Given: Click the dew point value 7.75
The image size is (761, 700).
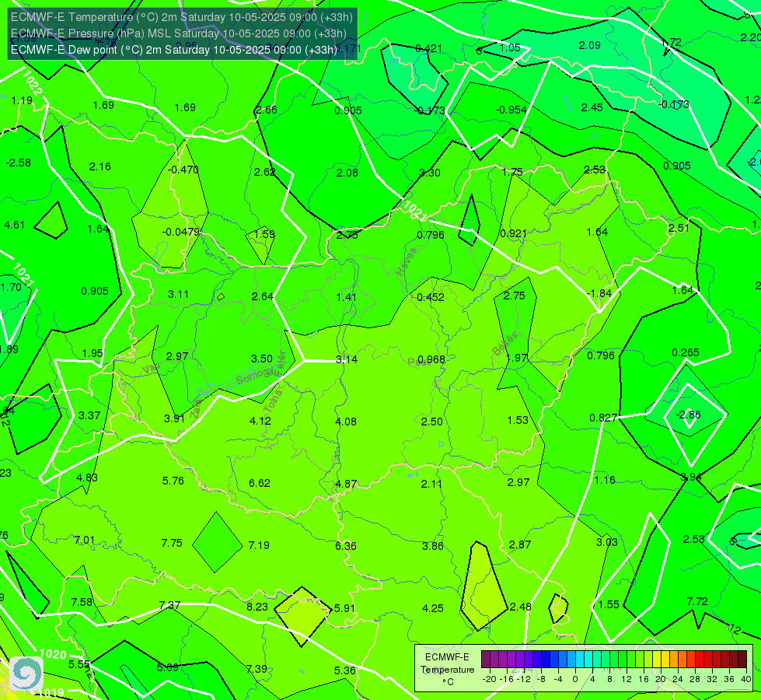Looking at the screenshot, I should (172, 543).
